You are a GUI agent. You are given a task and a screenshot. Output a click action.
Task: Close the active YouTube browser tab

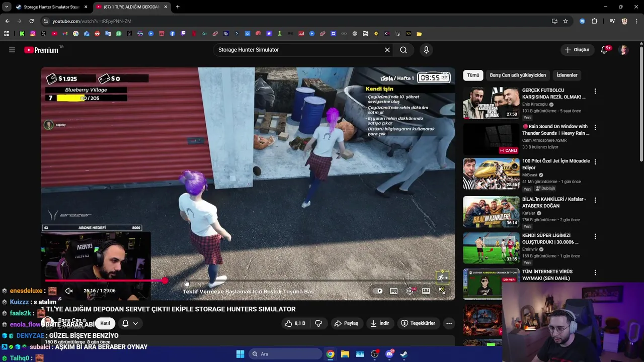tap(166, 7)
